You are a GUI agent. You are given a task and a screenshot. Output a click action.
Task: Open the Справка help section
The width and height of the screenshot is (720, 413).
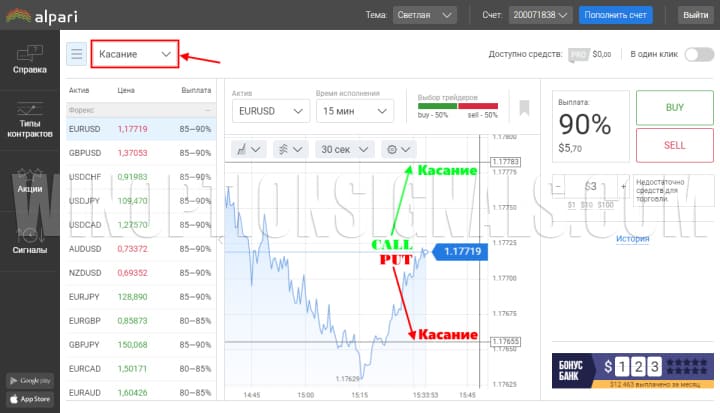[29, 60]
